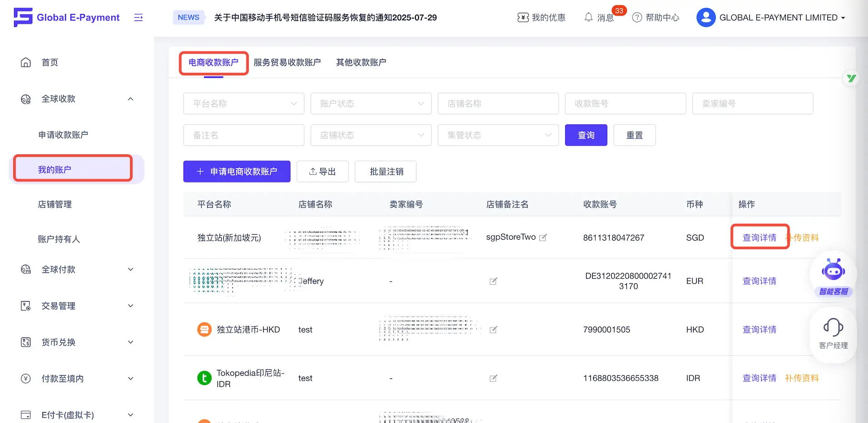Click the 导出 export button
Screen dimensions: 868x423
322,171
